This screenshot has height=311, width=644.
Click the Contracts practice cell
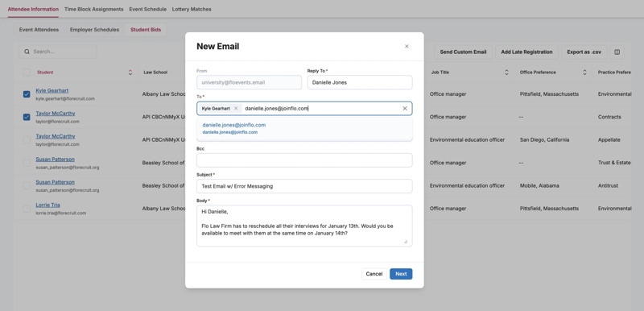tap(609, 117)
